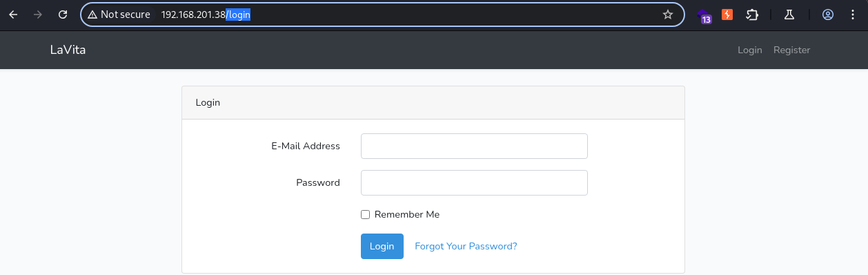
Task: Select Register in the top navigation
Action: (791, 50)
